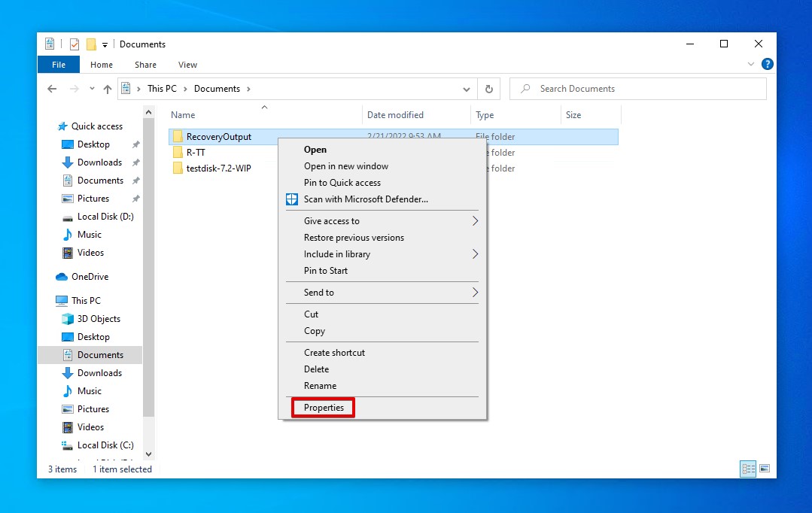Unpin Desktop from Quick access

pos(137,144)
